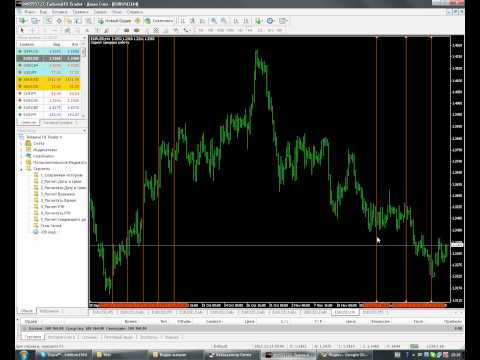Screen dimensions: 480x360
Task: Toggle the Советники expert advisors button
Action: (159, 21)
